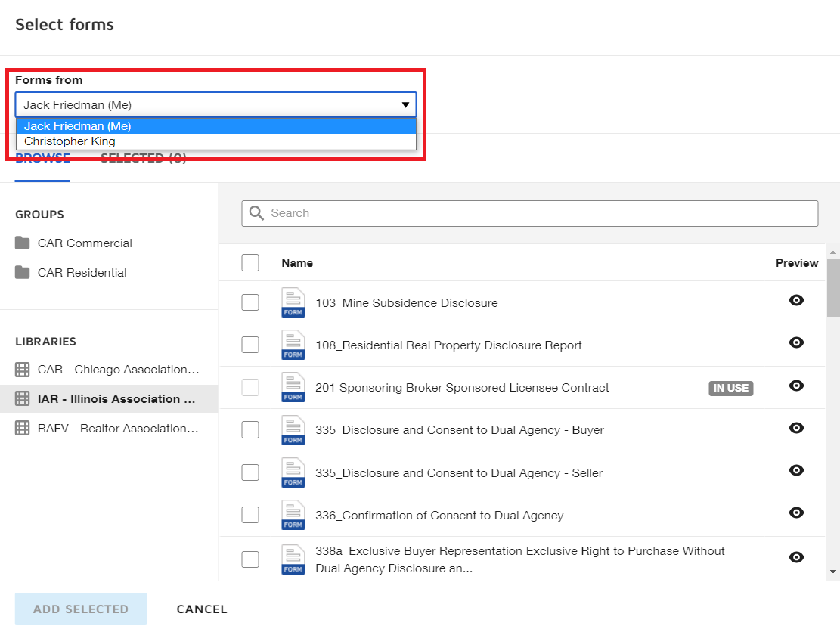Check the select-all checkbox beside Name

click(250, 262)
